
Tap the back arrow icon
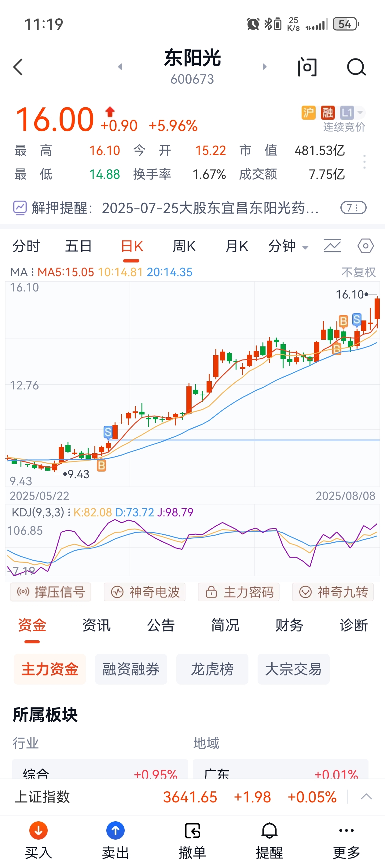(18, 67)
